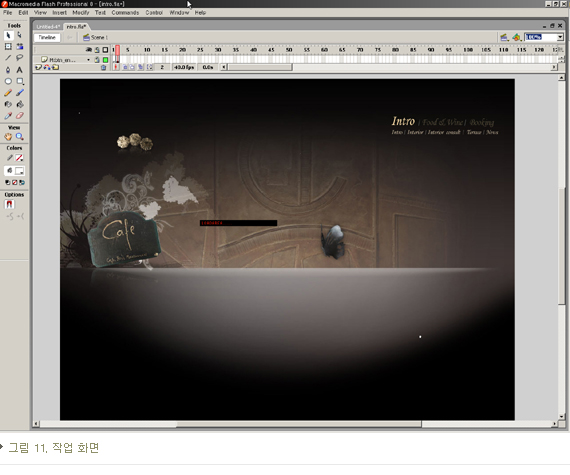Viewport: 570px width, 475px height.
Task: Open the fill color swatch
Action: click(19, 170)
